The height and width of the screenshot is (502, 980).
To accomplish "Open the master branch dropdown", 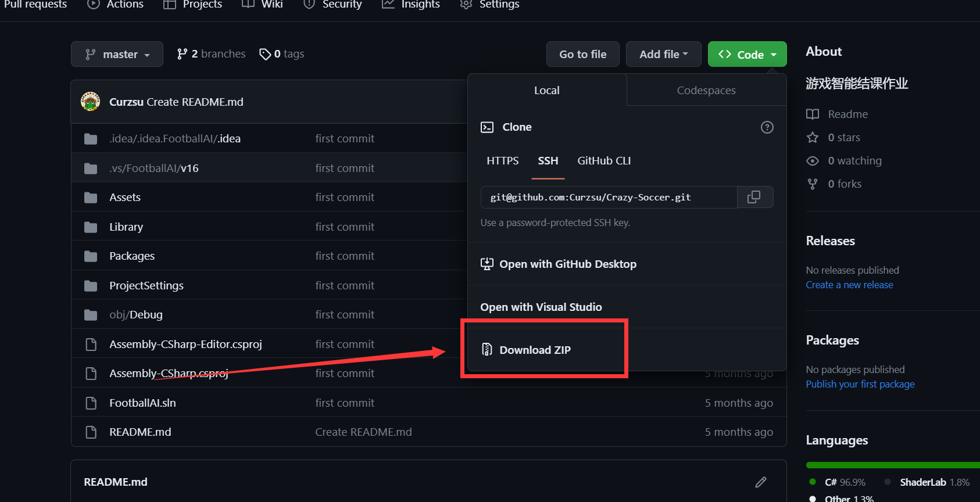I will pos(117,54).
